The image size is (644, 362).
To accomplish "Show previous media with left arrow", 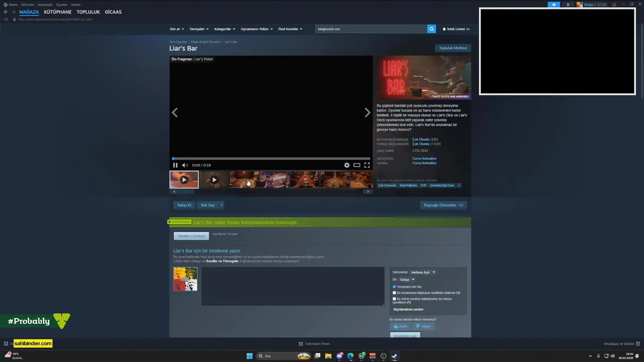I will tap(175, 113).
